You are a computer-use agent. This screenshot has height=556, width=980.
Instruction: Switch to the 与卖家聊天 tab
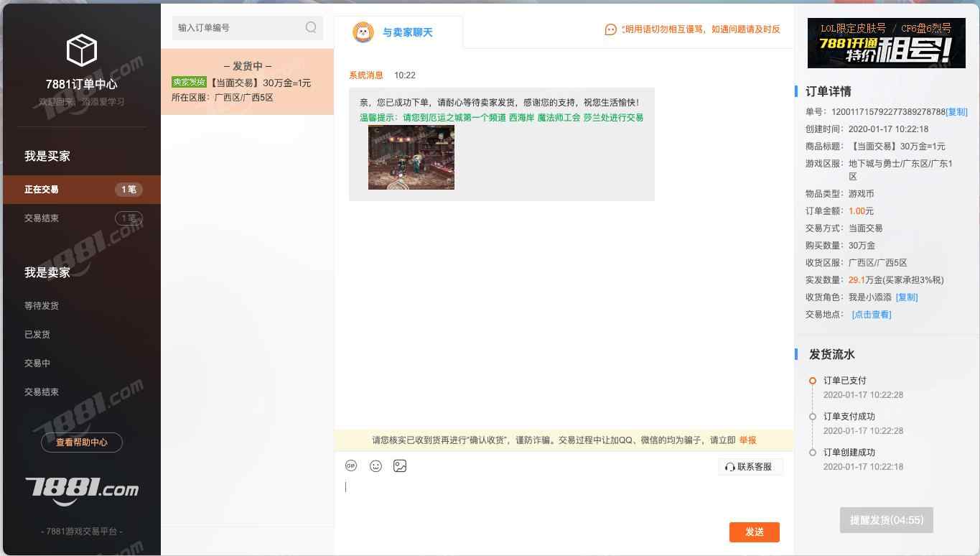pos(398,32)
